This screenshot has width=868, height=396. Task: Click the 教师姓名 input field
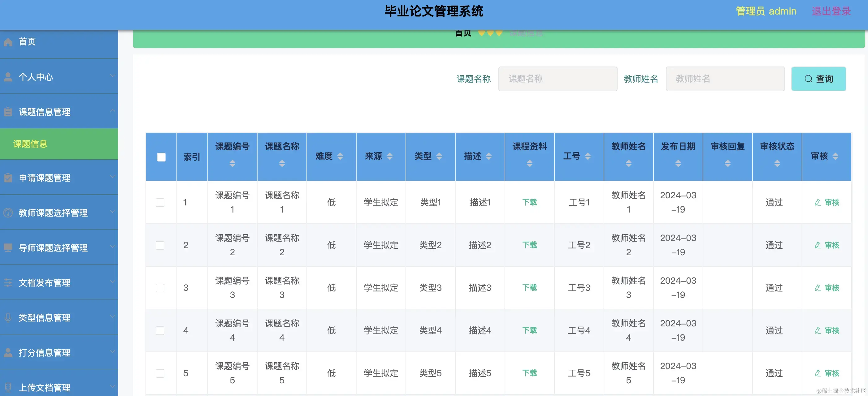click(x=725, y=79)
